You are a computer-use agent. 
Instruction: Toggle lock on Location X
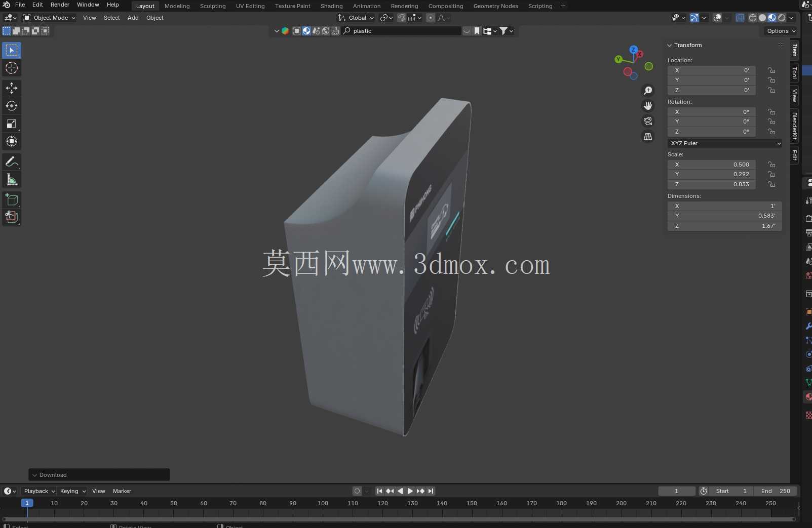coord(771,70)
